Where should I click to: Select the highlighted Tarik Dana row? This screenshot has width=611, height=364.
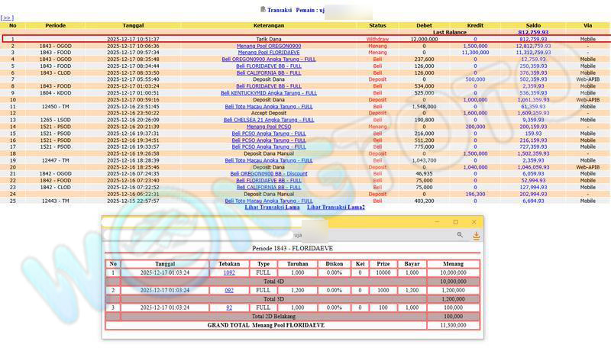click(305, 39)
